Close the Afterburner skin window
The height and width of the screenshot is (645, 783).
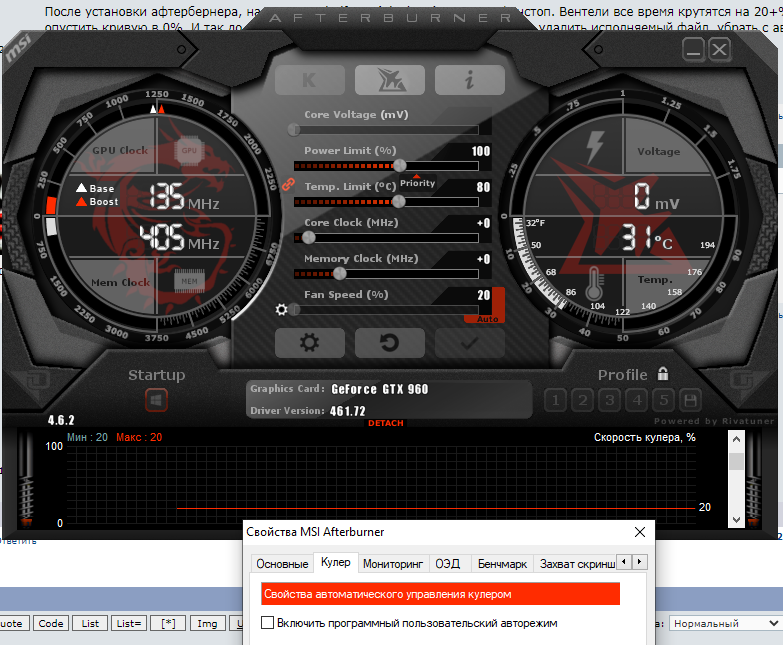720,49
